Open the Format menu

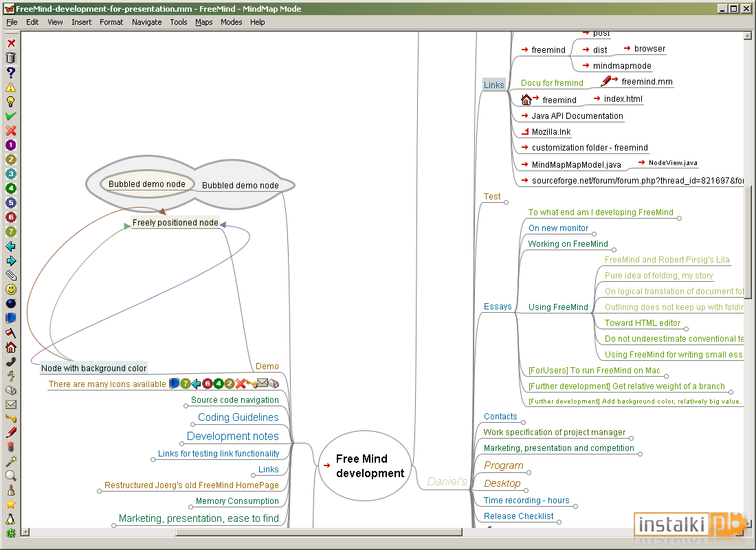coord(111,22)
